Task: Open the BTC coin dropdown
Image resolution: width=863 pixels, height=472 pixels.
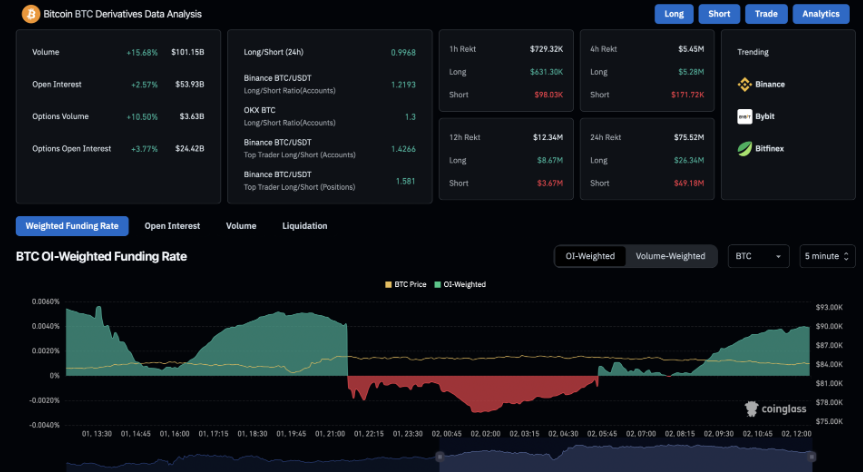Action: point(758,256)
